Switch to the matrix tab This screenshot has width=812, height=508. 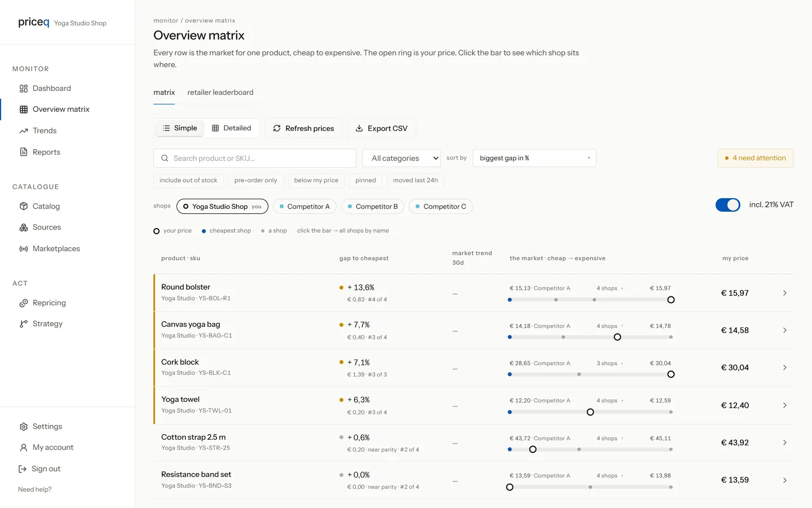click(x=164, y=93)
